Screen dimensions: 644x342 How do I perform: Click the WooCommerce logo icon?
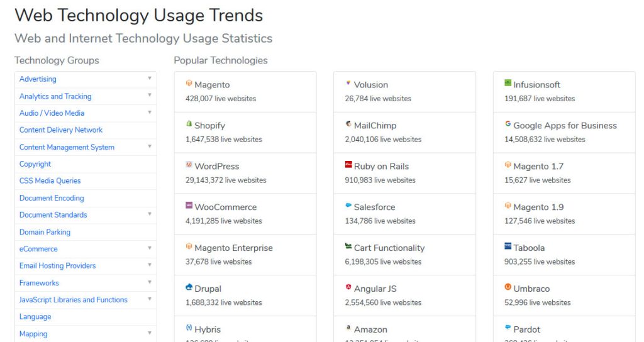pyautogui.click(x=189, y=206)
